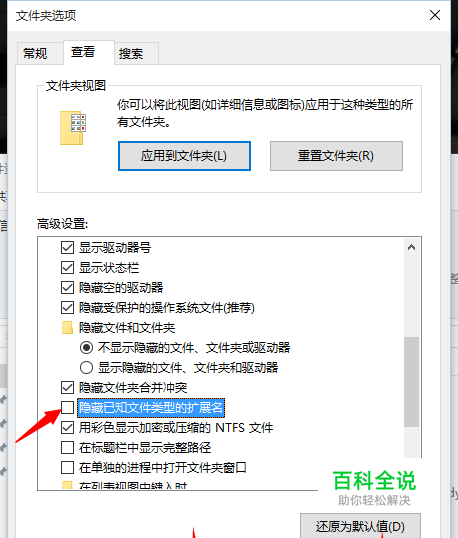This screenshot has width=458, height=538.
Task: Enable 在单独的进程中打开文件夹窗口 checkbox
Action: [x=67, y=467]
